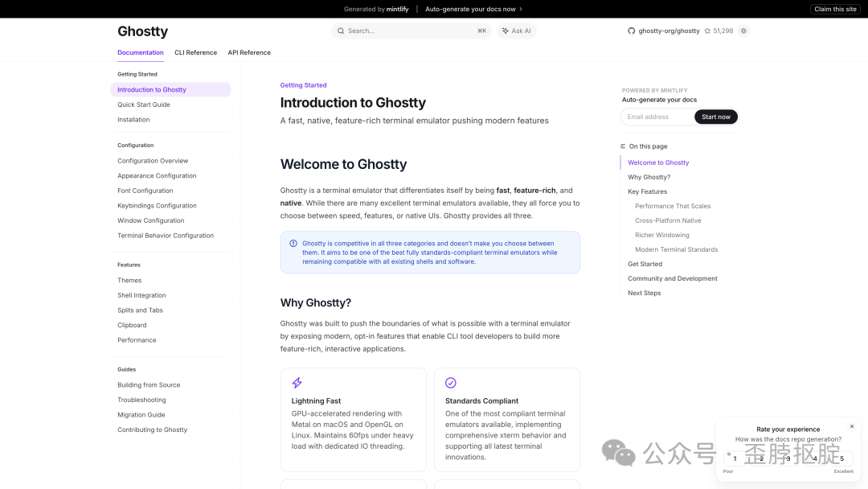The image size is (868, 489).
Task: Switch to the API Reference tab
Action: [x=249, y=52]
